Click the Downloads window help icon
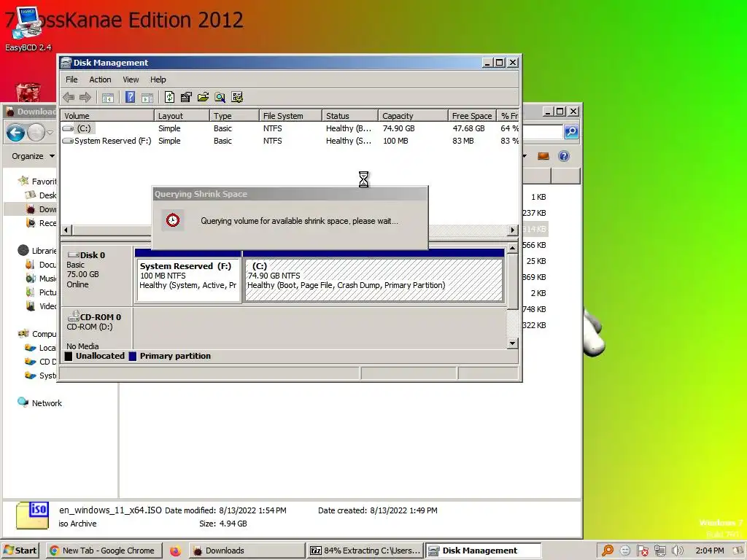Image resolution: width=747 pixels, height=560 pixels. pyautogui.click(x=564, y=156)
